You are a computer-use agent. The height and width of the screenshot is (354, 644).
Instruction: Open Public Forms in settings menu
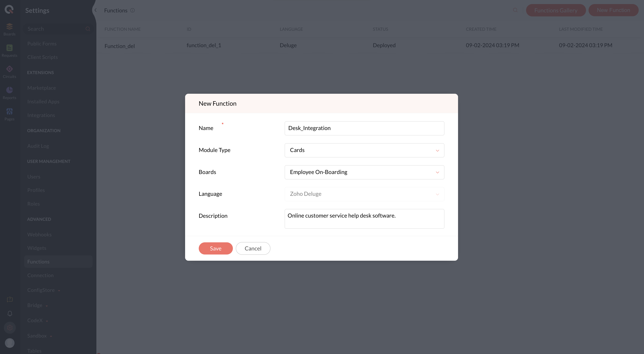[42, 44]
